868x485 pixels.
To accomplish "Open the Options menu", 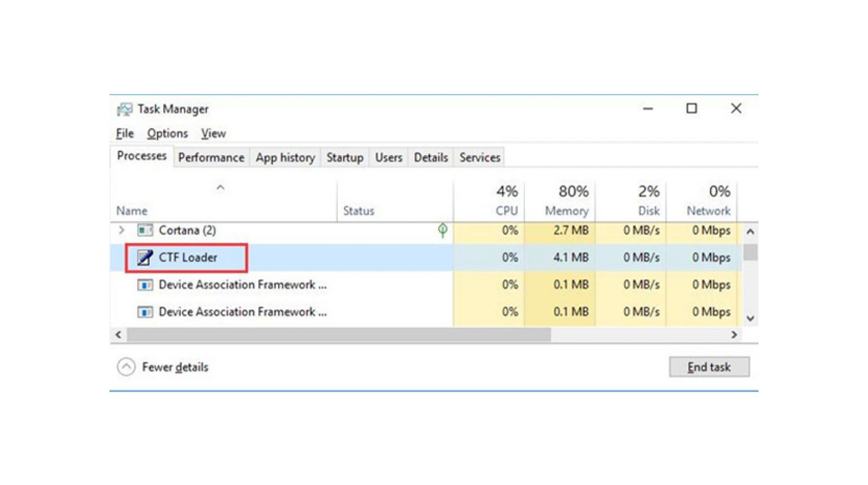I will [x=167, y=133].
